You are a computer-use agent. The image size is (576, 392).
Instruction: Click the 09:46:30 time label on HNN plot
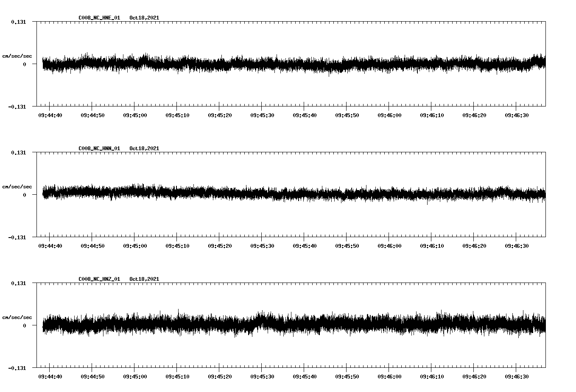tap(517, 246)
